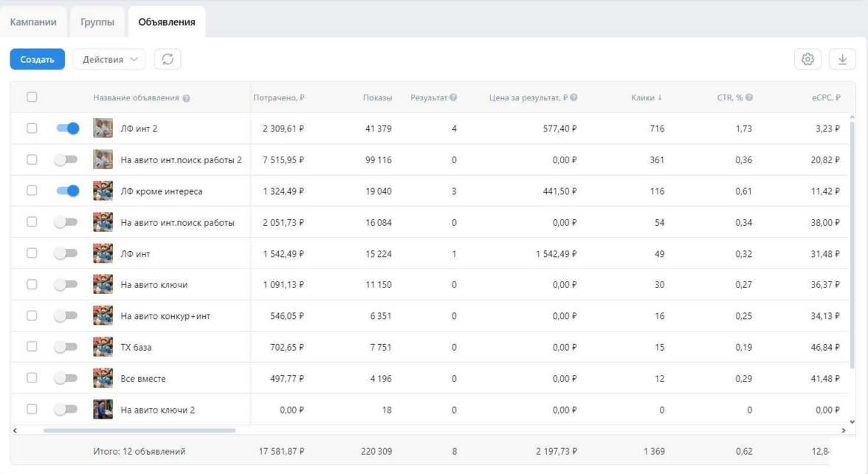Open the Группы tab

[x=97, y=22]
